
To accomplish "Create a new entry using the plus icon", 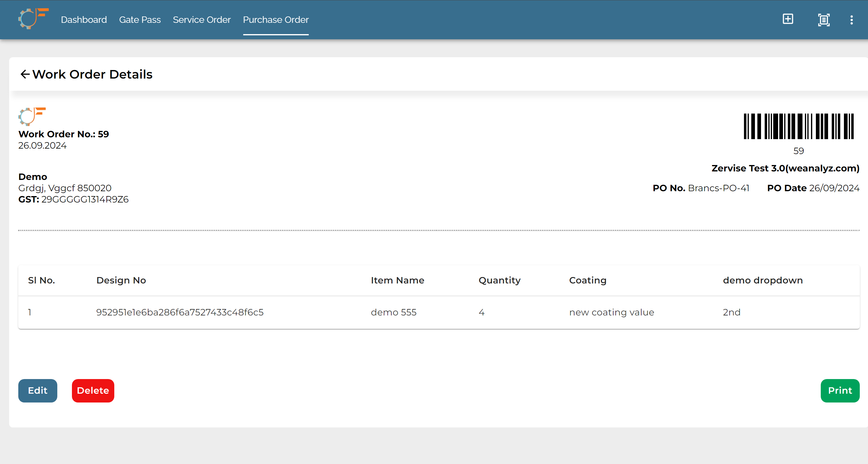I will pos(788,19).
